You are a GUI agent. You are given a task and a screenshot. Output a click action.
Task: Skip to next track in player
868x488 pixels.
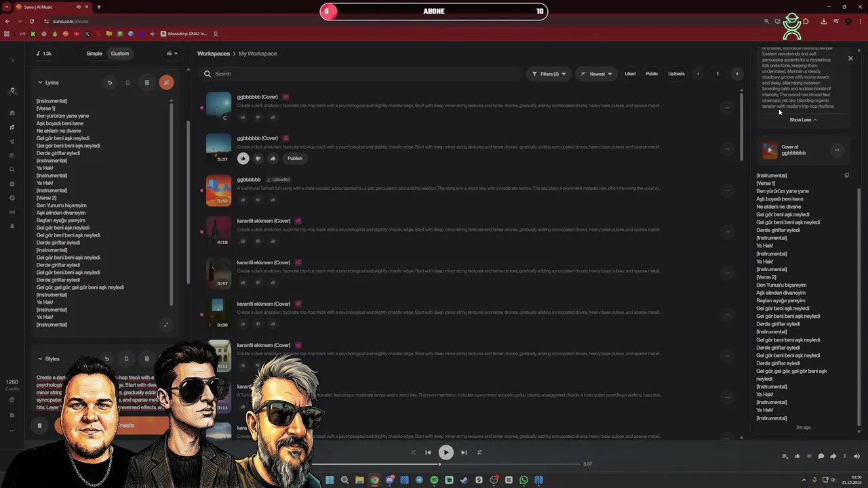click(464, 453)
